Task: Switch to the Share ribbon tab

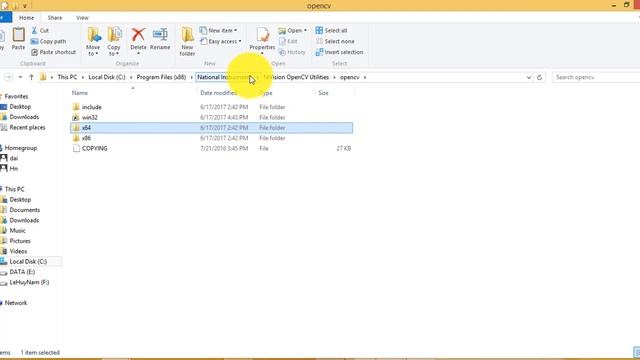Action: (x=55, y=18)
